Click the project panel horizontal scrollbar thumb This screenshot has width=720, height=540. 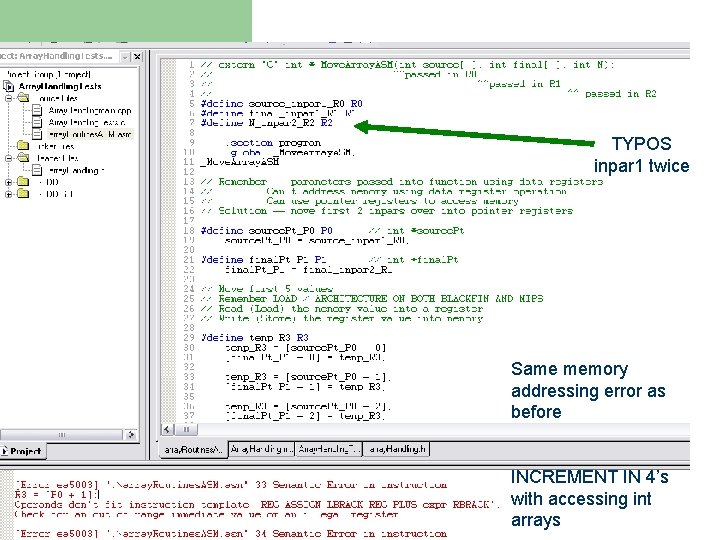[62, 434]
